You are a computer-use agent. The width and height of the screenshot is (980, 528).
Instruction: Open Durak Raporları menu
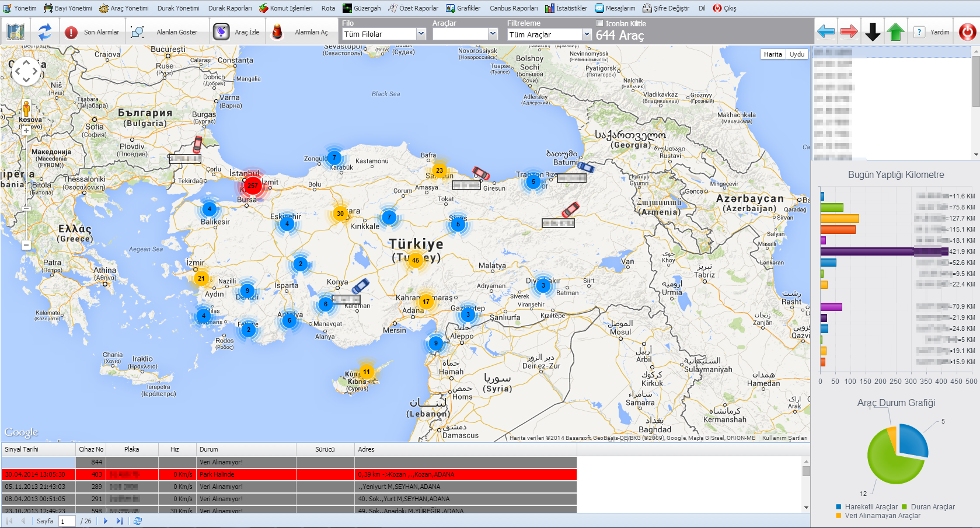(230, 8)
